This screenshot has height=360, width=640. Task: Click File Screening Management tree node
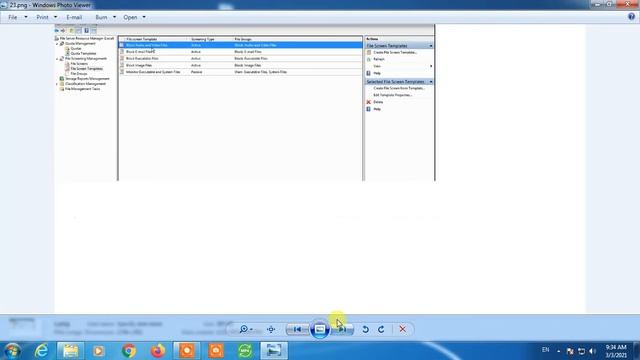click(x=86, y=58)
